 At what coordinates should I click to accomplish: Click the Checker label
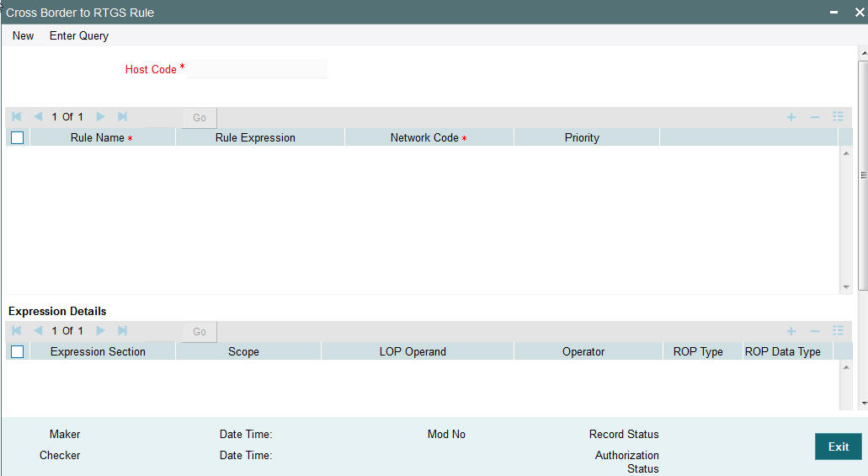click(60, 455)
